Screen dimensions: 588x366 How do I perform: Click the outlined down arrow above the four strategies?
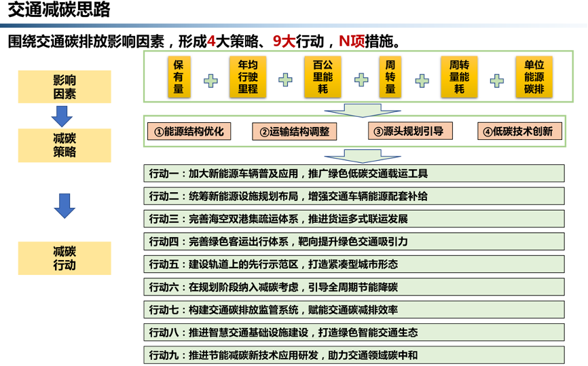(354, 109)
